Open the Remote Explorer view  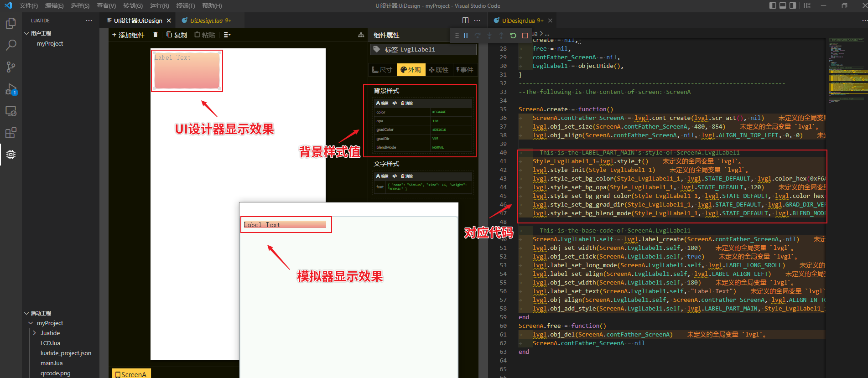click(x=11, y=111)
